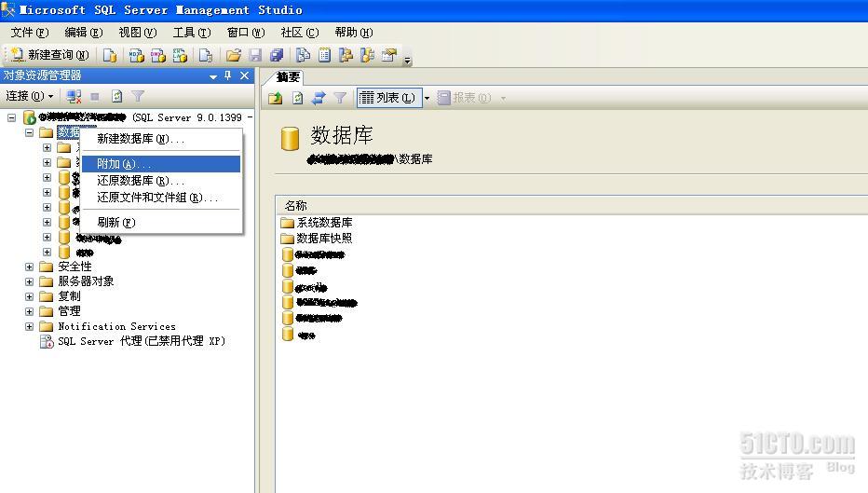The height and width of the screenshot is (493, 868).
Task: Click the Analysis Services XMLA Query icon
Action: click(180, 55)
